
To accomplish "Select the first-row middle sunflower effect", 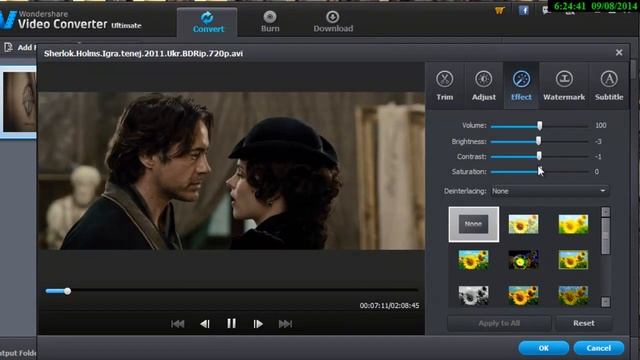I will pos(523,224).
